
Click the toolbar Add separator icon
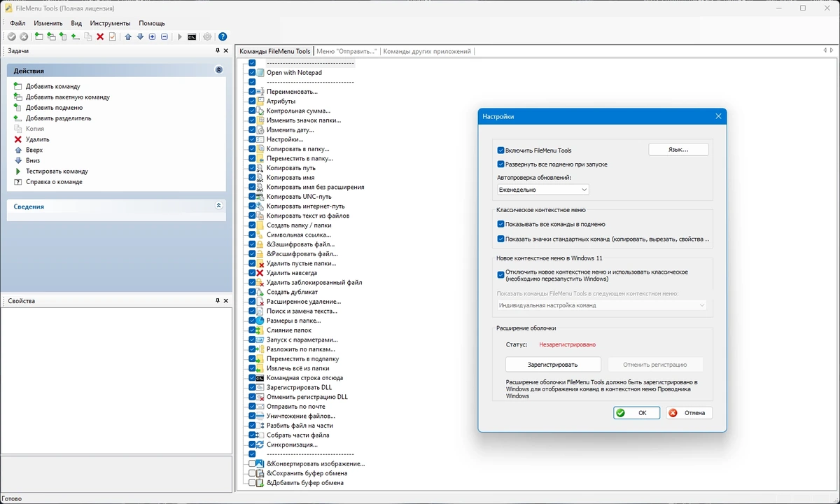click(x=75, y=36)
